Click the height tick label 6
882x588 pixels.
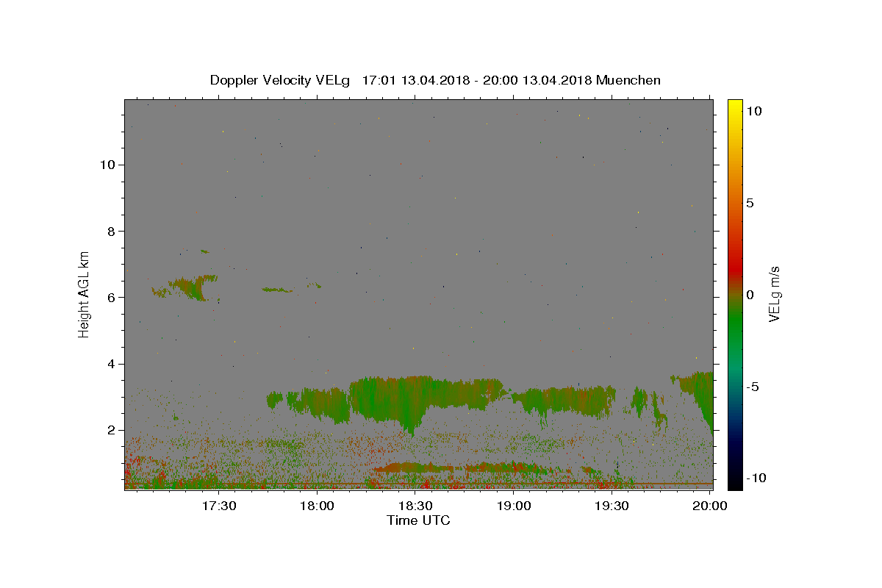[112, 297]
